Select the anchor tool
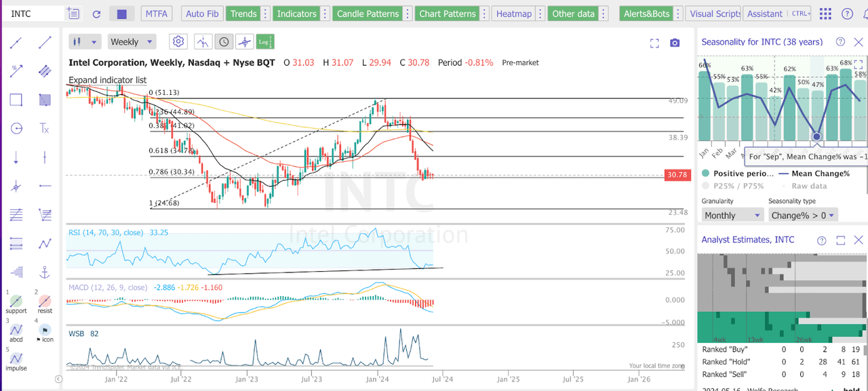Image resolution: width=868 pixels, height=391 pixels. click(45, 272)
